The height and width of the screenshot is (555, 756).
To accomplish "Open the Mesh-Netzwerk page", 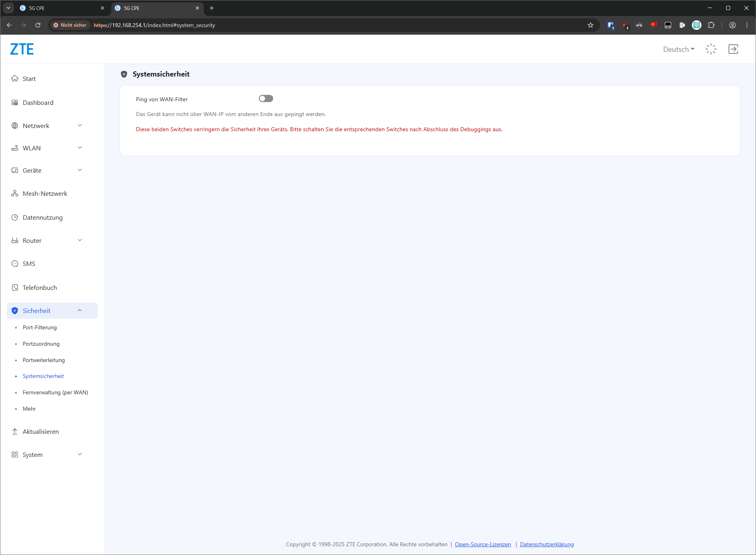I will click(x=45, y=193).
